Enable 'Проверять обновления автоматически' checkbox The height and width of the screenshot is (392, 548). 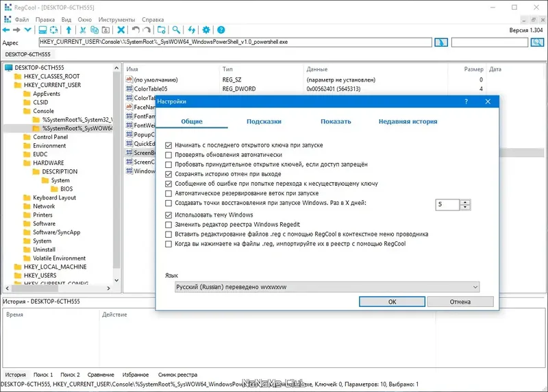169,155
